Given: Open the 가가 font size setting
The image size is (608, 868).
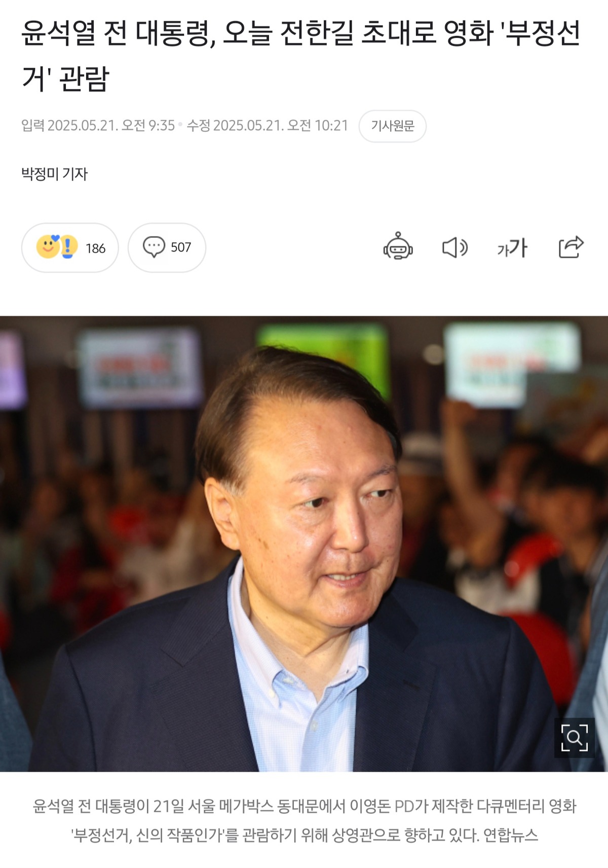Looking at the screenshot, I should [x=512, y=248].
